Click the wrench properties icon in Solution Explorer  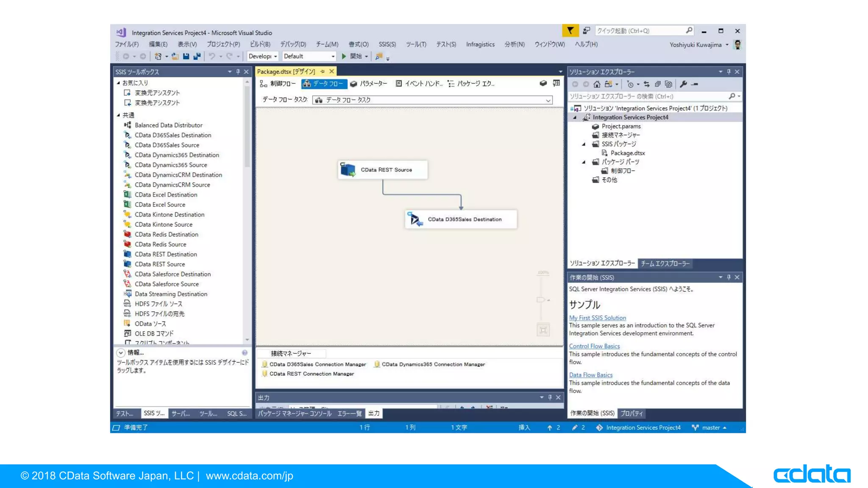[683, 84]
